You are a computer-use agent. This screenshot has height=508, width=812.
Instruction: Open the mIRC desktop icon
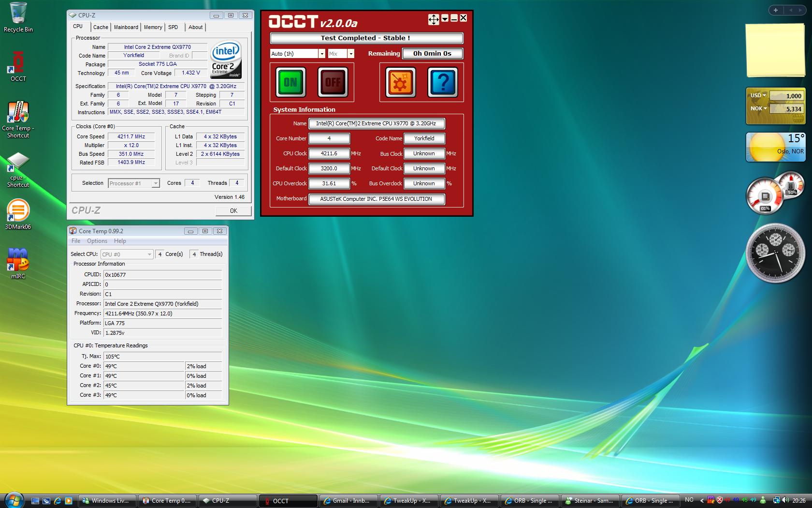pos(18,263)
